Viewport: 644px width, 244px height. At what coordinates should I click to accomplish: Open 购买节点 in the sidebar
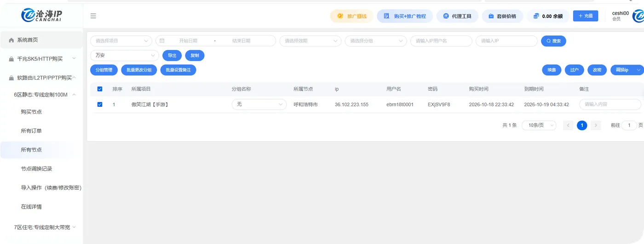click(41, 112)
